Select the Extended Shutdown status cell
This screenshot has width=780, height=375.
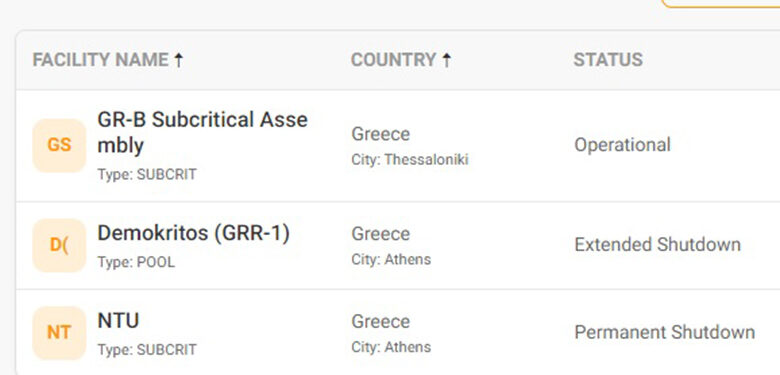coord(658,245)
